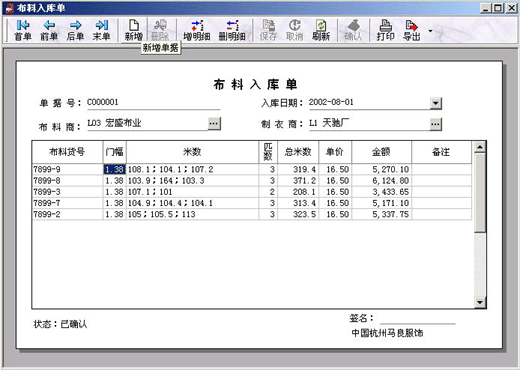This screenshot has height=370, width=520.
Task: Click the 签名 signature line field
Action: click(x=417, y=318)
